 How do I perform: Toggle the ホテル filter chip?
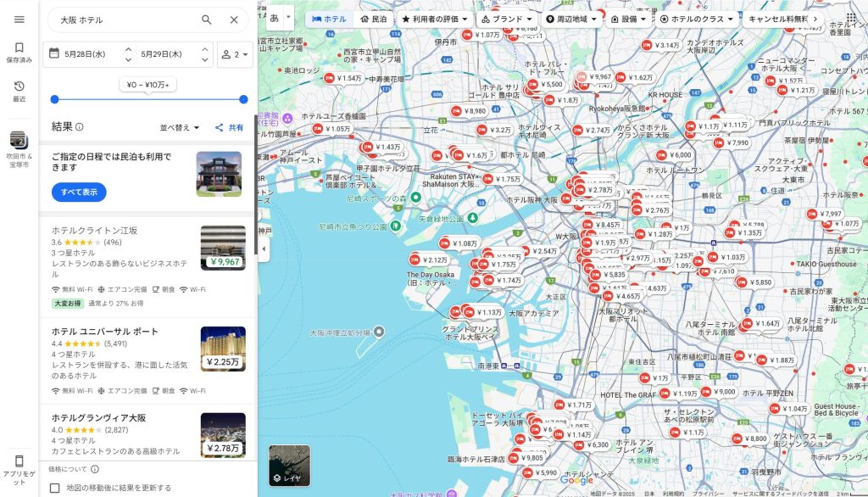[329, 19]
